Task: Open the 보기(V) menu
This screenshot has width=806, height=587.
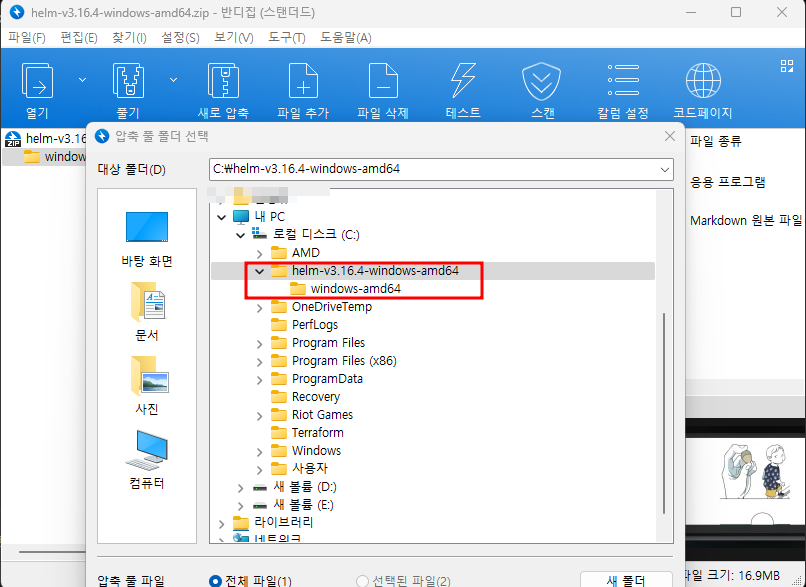Action: click(x=233, y=38)
